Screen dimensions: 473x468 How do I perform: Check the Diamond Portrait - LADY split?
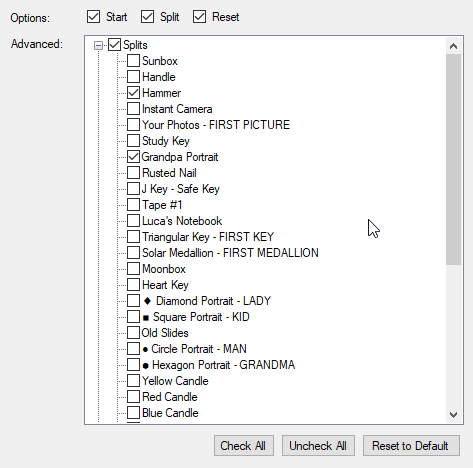tap(133, 301)
